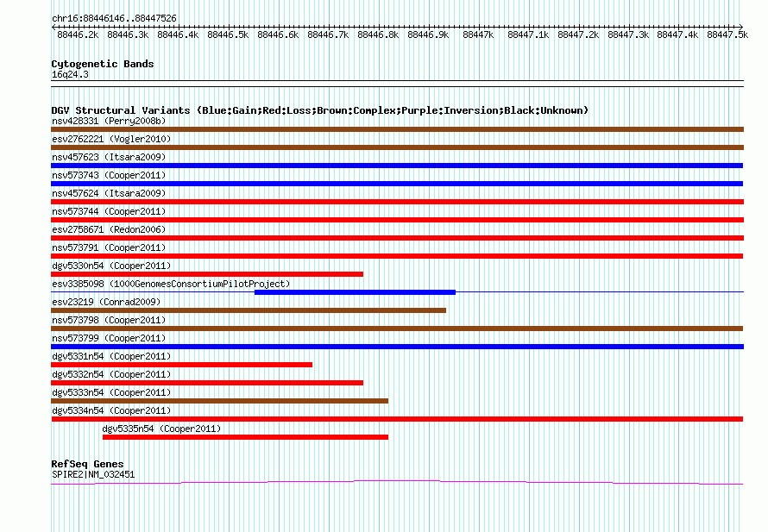Open esv3385098 1000GenomesConsortiumPilotProject label
This screenshot has height=532, width=768.
coord(171,284)
